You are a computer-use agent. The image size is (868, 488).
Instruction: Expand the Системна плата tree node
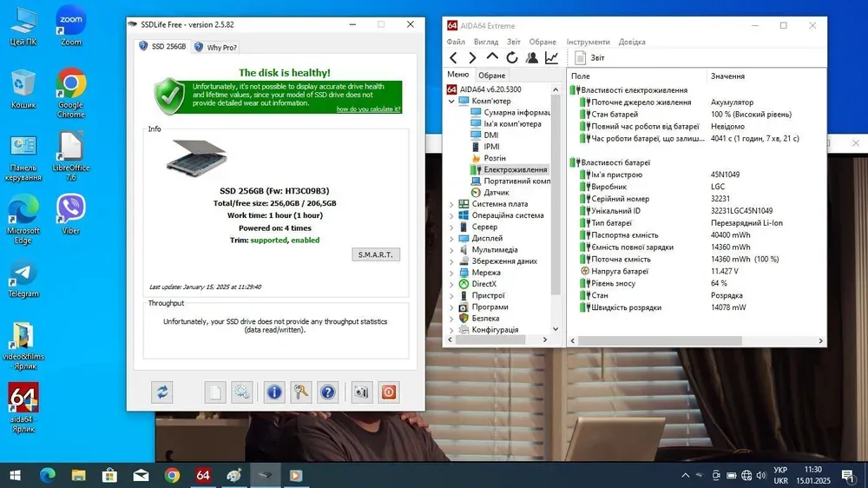tap(451, 204)
